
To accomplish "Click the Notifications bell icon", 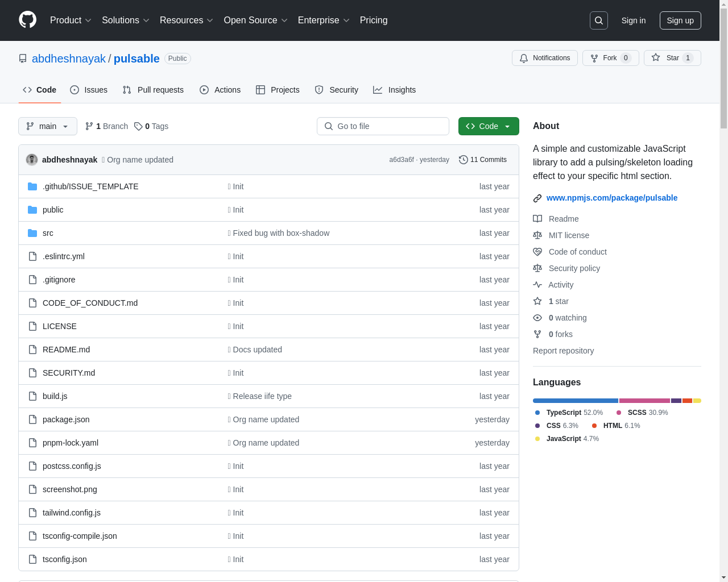I will click(x=524, y=58).
